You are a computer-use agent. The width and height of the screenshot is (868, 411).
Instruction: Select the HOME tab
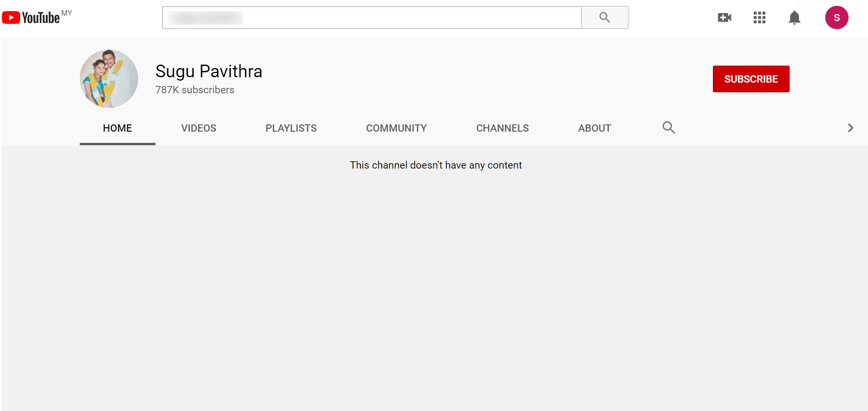(118, 128)
